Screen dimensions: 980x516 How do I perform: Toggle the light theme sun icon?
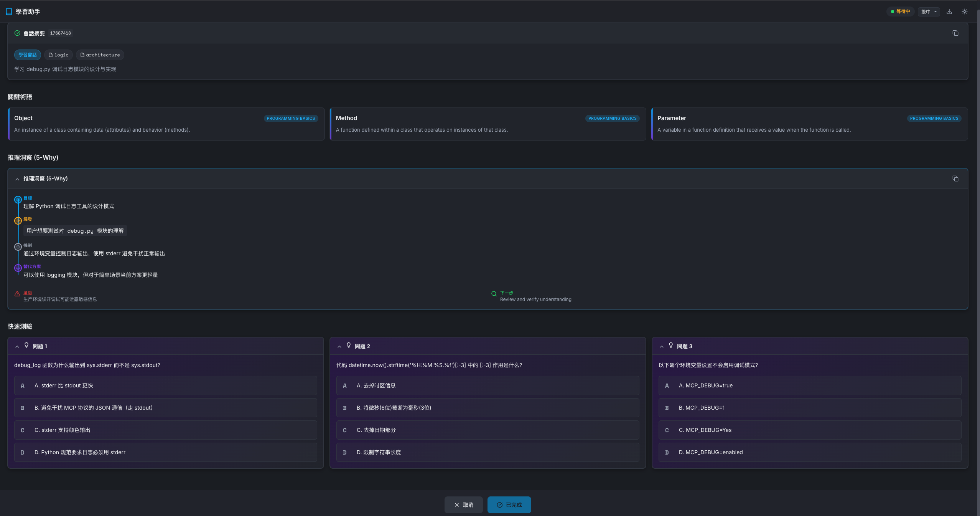(965, 12)
